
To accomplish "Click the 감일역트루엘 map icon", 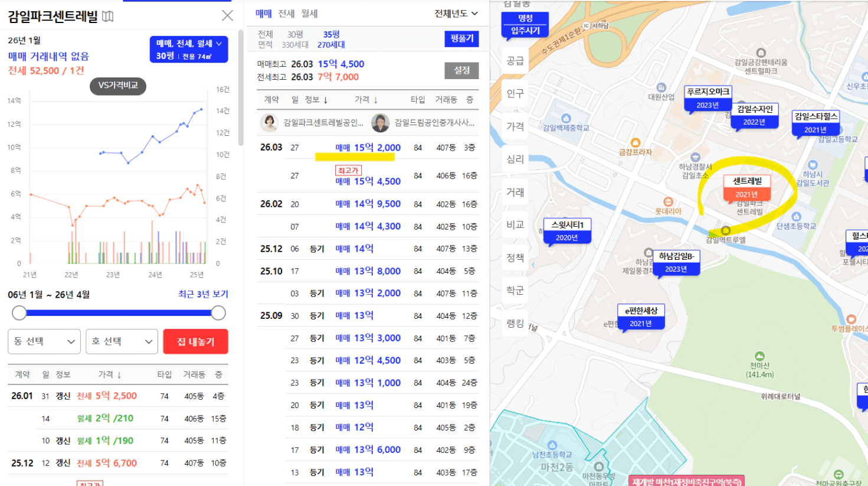I will 726,231.
